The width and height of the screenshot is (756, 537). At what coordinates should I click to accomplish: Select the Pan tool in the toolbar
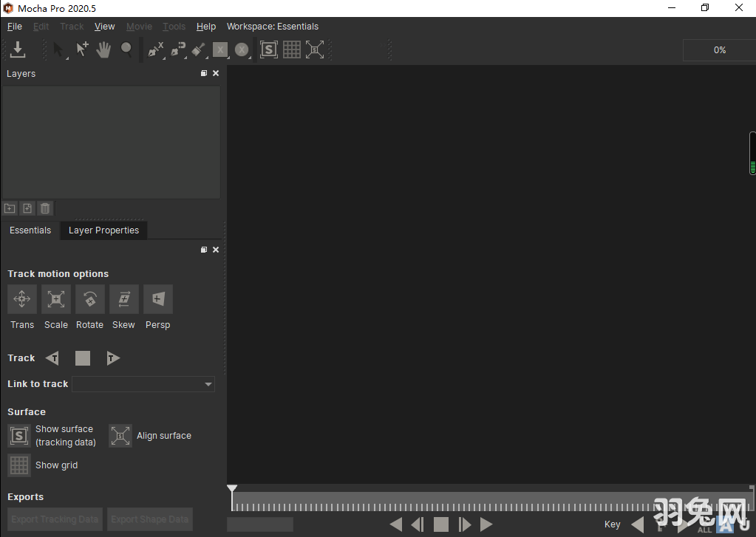click(103, 49)
